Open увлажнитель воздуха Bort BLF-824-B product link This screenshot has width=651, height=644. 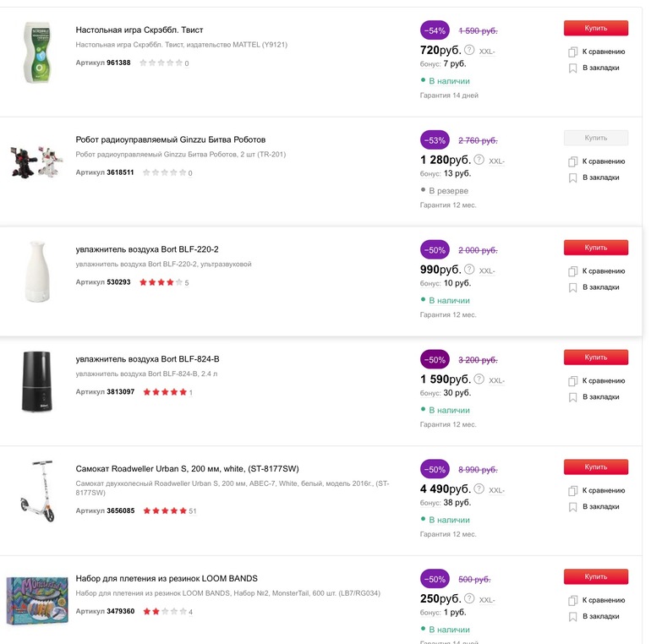click(x=147, y=359)
